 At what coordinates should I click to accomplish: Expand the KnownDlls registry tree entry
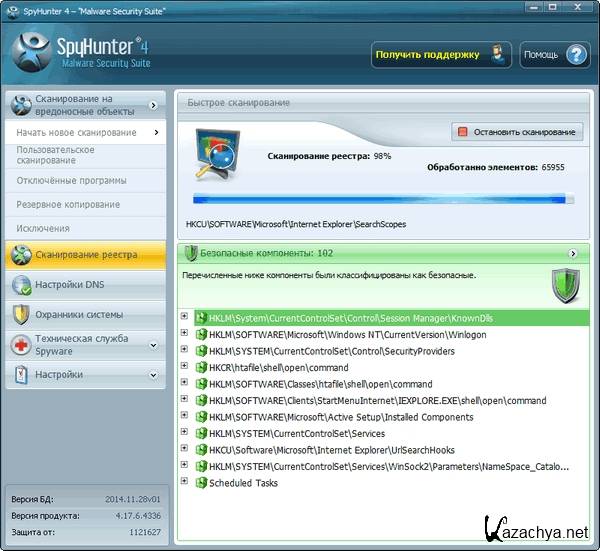(184, 318)
